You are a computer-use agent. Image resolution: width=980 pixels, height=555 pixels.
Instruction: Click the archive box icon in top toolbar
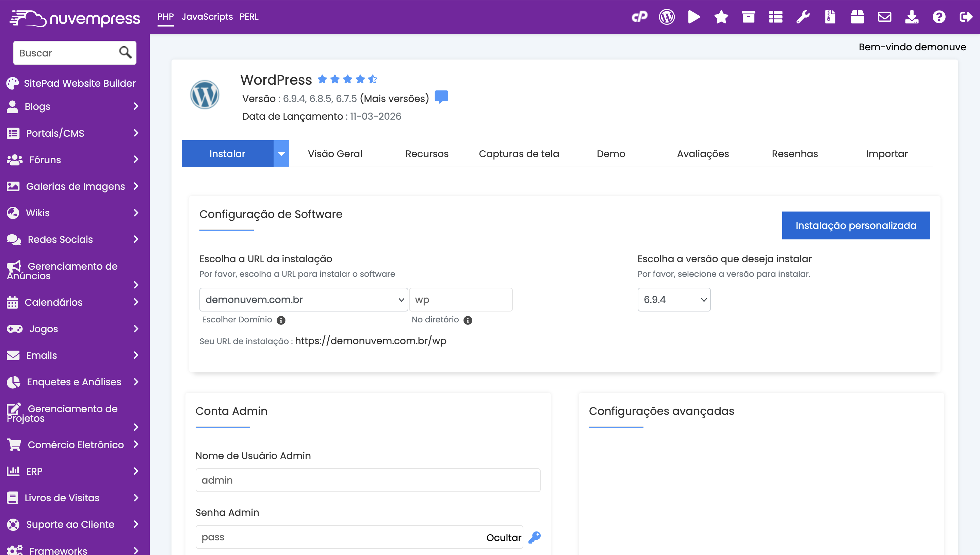(x=748, y=17)
